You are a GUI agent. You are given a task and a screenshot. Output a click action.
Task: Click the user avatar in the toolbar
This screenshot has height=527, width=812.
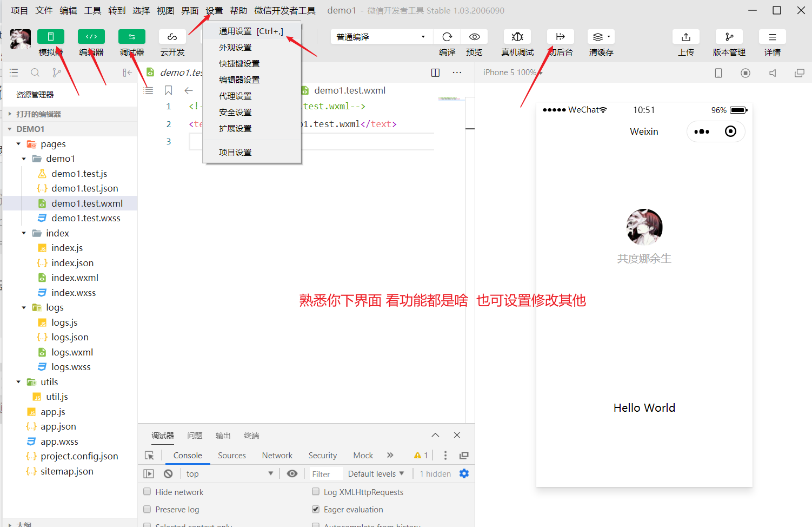coord(21,39)
